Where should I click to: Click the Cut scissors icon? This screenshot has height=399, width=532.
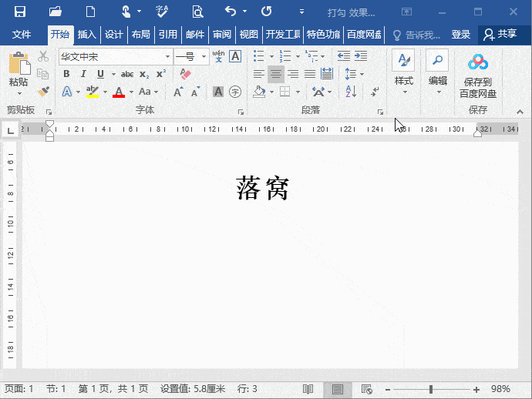[x=43, y=56]
